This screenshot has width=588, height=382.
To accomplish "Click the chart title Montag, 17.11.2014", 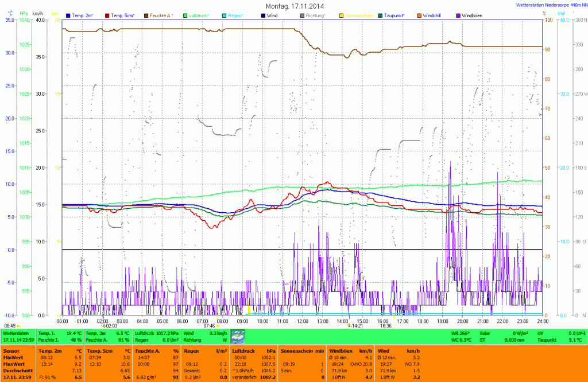I will pyautogui.click(x=295, y=6).
